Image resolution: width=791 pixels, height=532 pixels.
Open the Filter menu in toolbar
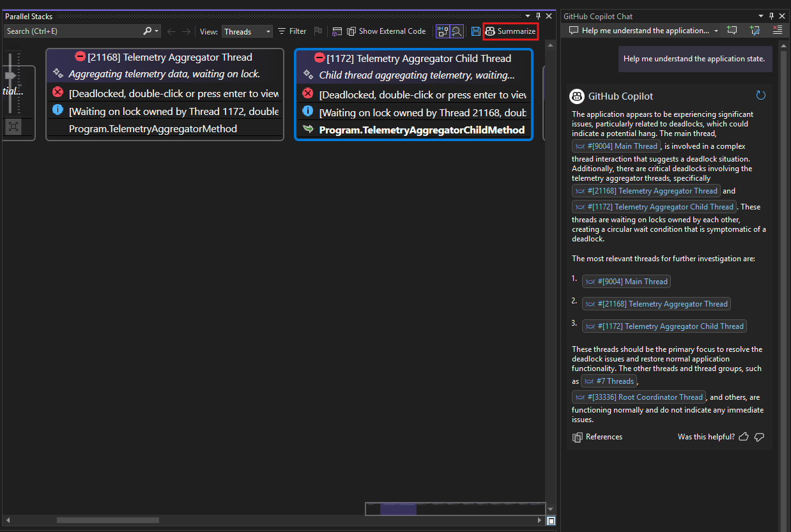point(292,31)
